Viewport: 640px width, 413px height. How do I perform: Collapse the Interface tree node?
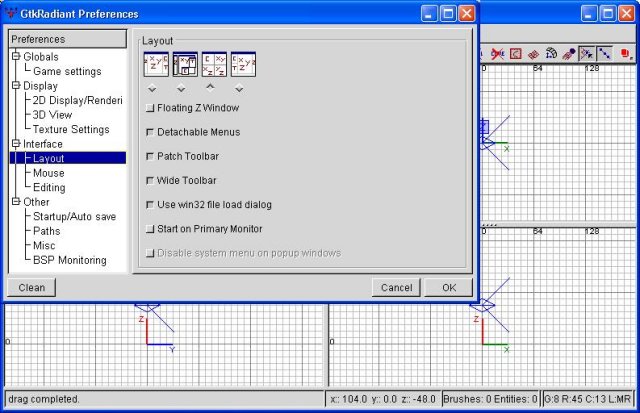pos(16,143)
